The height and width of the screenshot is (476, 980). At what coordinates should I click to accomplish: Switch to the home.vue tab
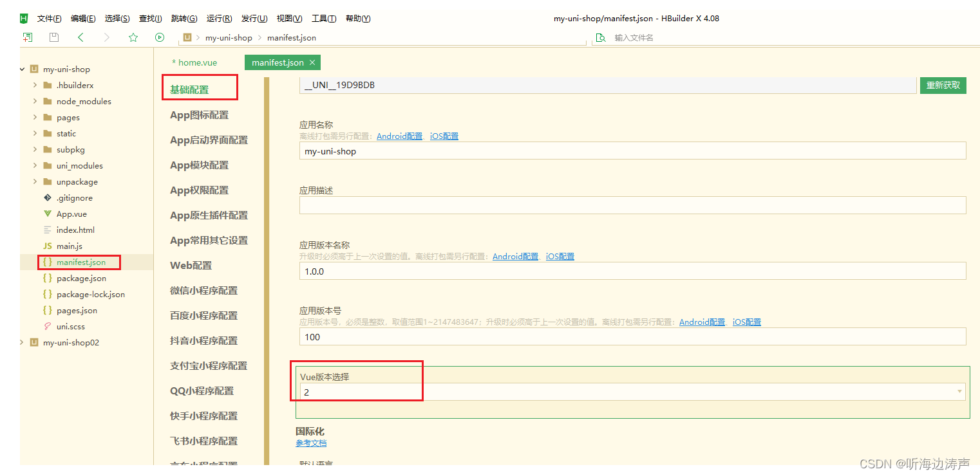pyautogui.click(x=194, y=62)
